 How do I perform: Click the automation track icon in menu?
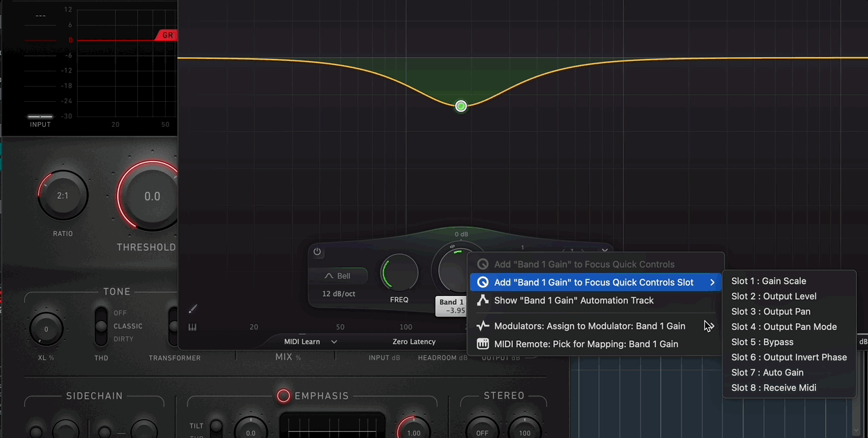click(483, 300)
